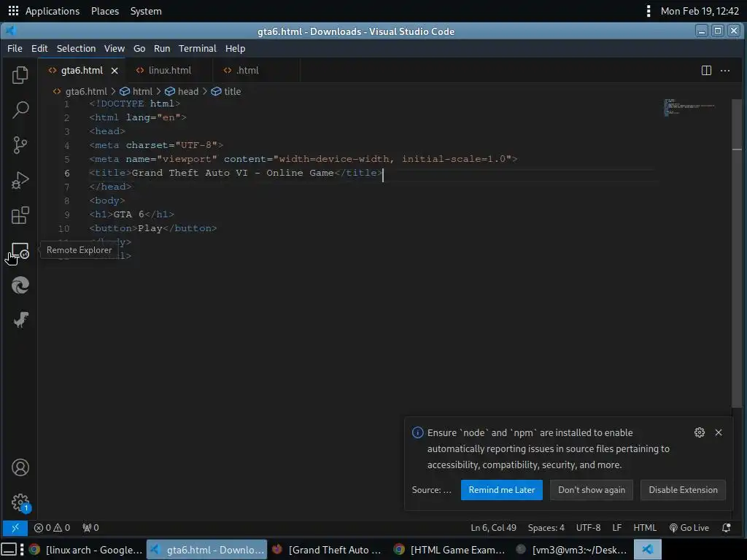Open the Run and Debug view

20,180
